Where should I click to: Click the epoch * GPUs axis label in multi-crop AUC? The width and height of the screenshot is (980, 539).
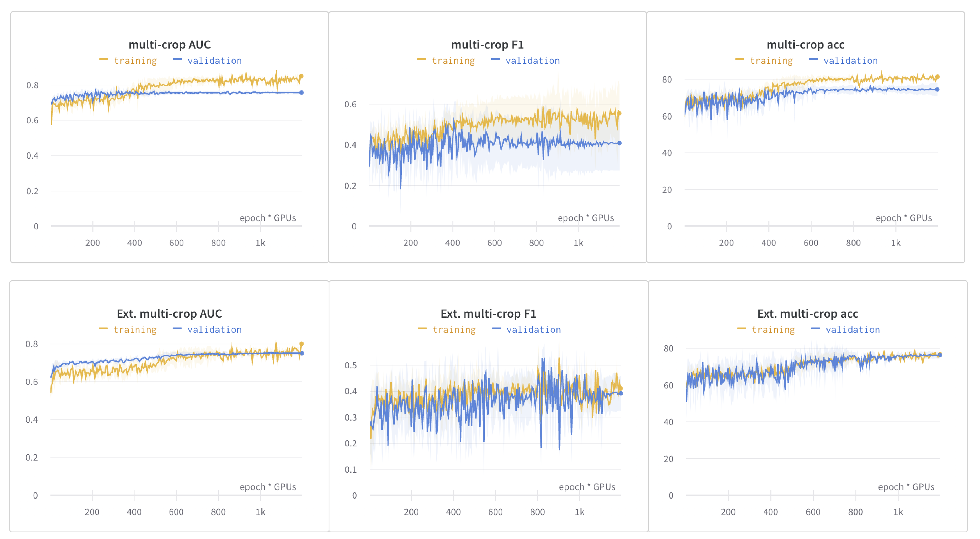coord(268,218)
